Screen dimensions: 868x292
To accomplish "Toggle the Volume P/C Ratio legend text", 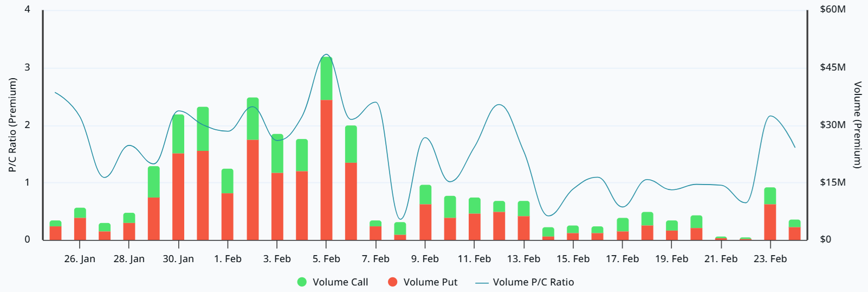I will click(533, 282).
